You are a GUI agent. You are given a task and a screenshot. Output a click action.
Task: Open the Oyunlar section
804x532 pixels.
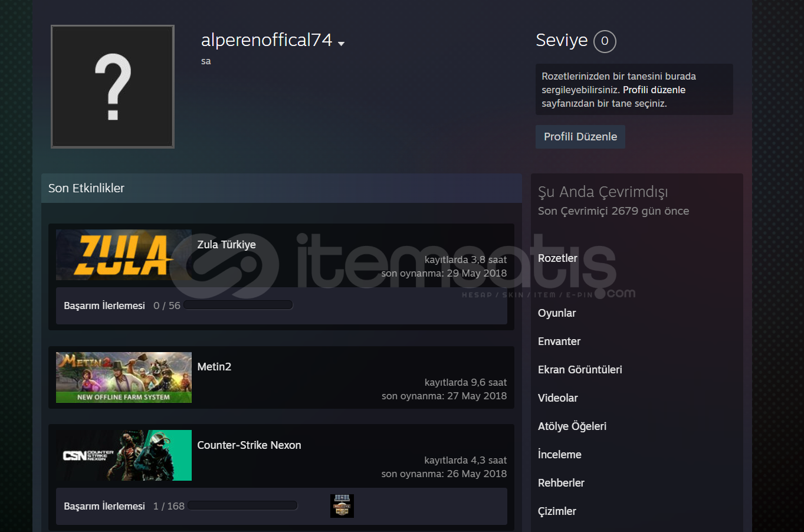pos(557,313)
